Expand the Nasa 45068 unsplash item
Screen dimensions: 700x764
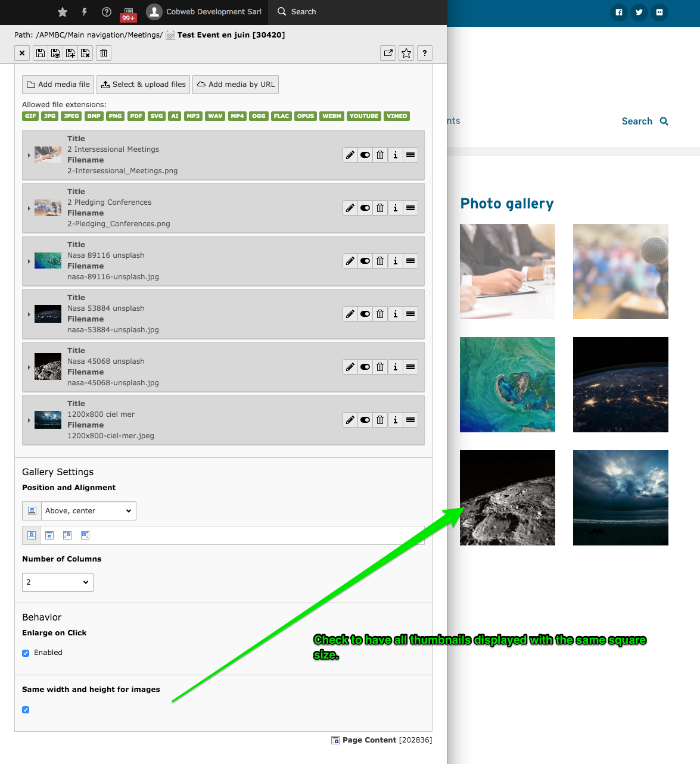(x=29, y=367)
